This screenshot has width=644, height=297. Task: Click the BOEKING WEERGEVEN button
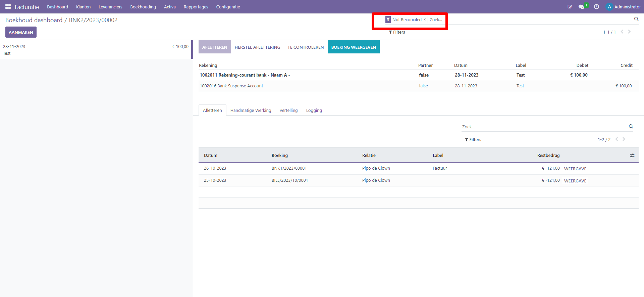(x=353, y=47)
